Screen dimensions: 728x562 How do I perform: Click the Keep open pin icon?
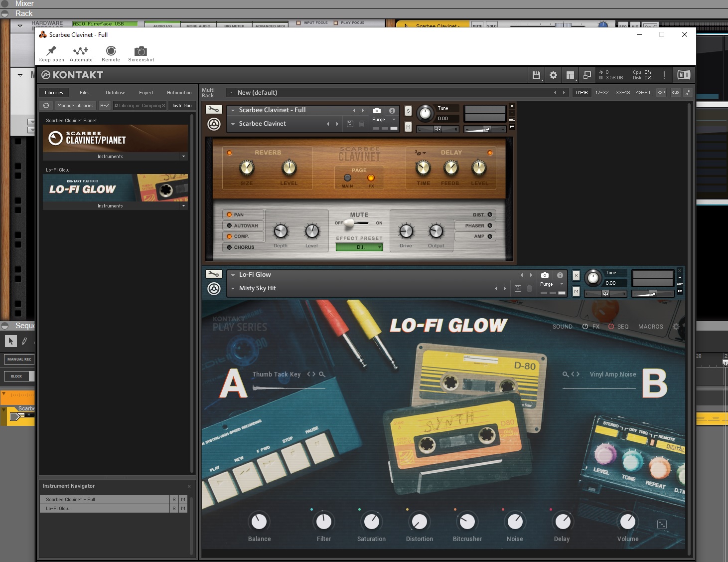click(x=51, y=51)
